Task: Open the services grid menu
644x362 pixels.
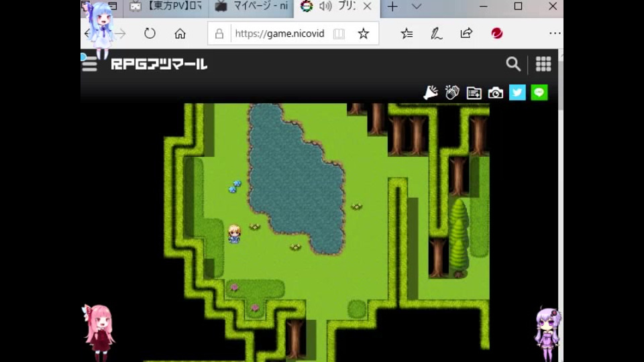Action: [543, 64]
